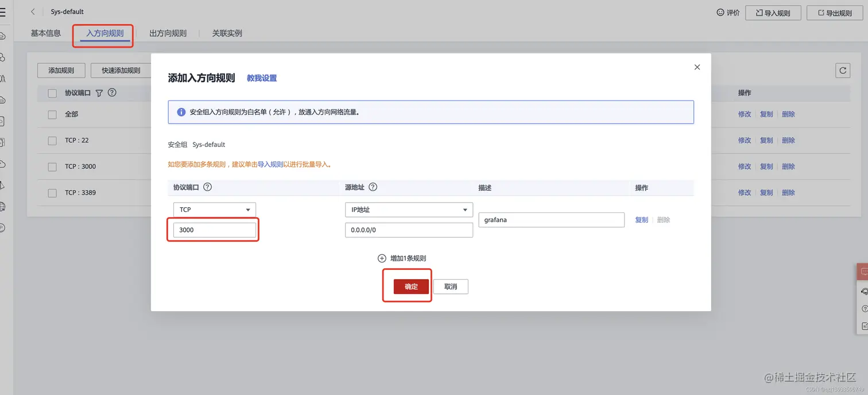
Task: Click help icon beside 源地址 label
Action: coord(373,187)
